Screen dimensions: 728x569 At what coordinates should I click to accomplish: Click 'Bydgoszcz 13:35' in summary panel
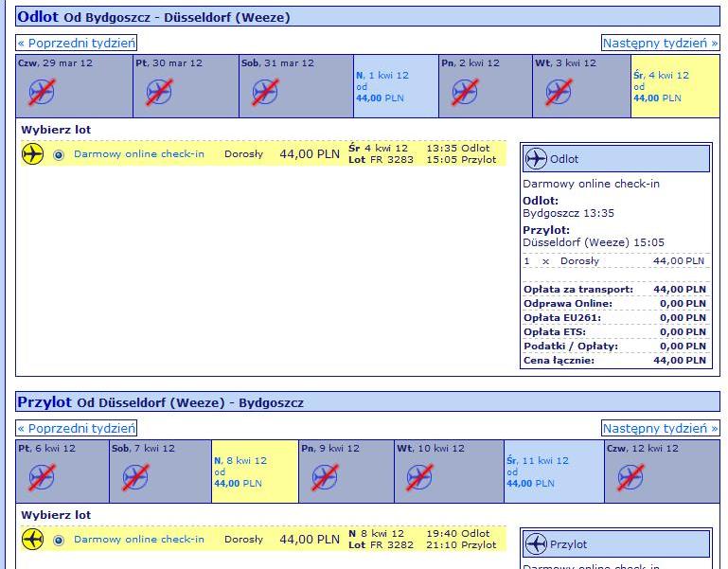click(x=568, y=213)
